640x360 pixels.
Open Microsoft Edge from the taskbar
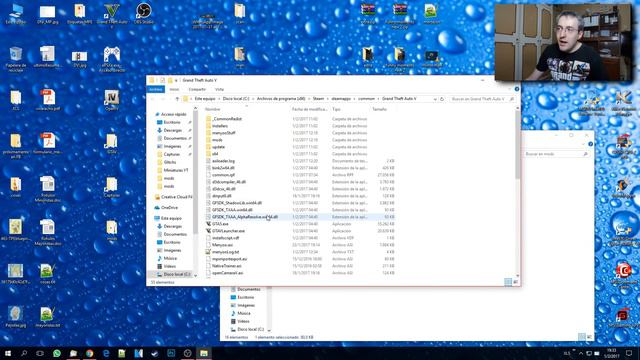(106, 353)
